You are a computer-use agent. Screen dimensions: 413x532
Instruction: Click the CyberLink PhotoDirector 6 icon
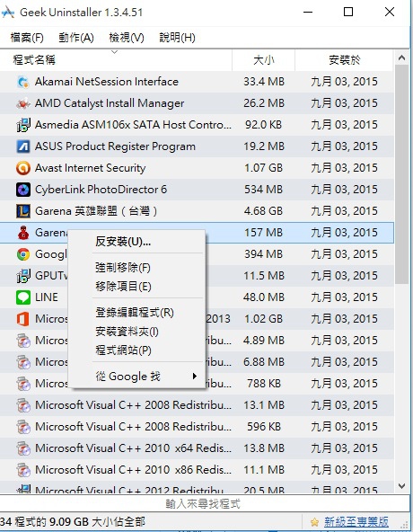pyautogui.click(x=23, y=190)
